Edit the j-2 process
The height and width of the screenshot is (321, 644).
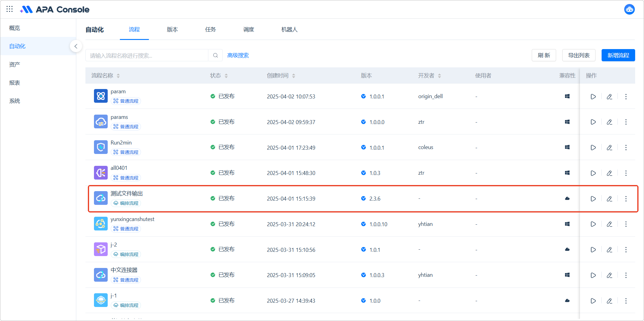610,250
